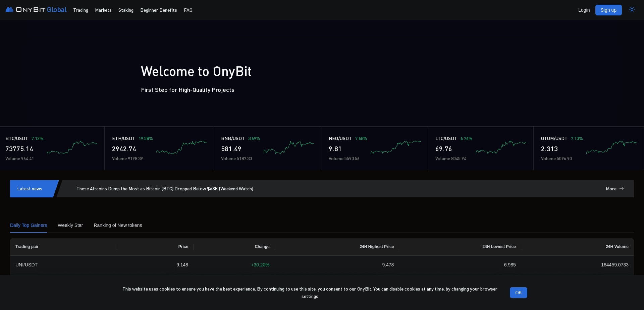Open the Ranking of New tokens tab
This screenshot has width=644, height=310.
[x=118, y=225]
